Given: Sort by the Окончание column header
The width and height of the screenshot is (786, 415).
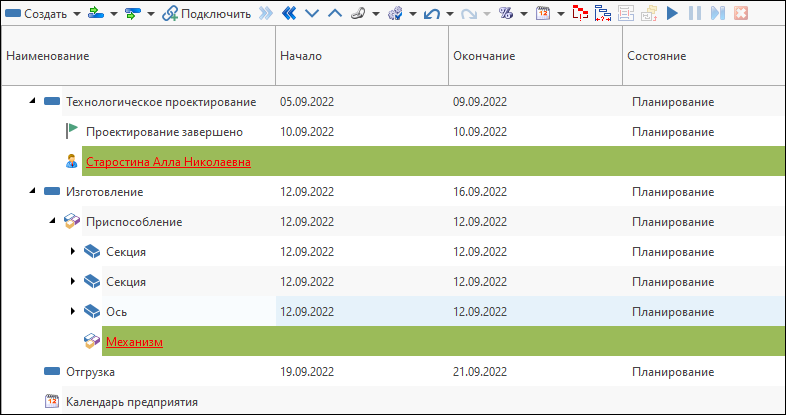Looking at the screenshot, I should 535,56.
